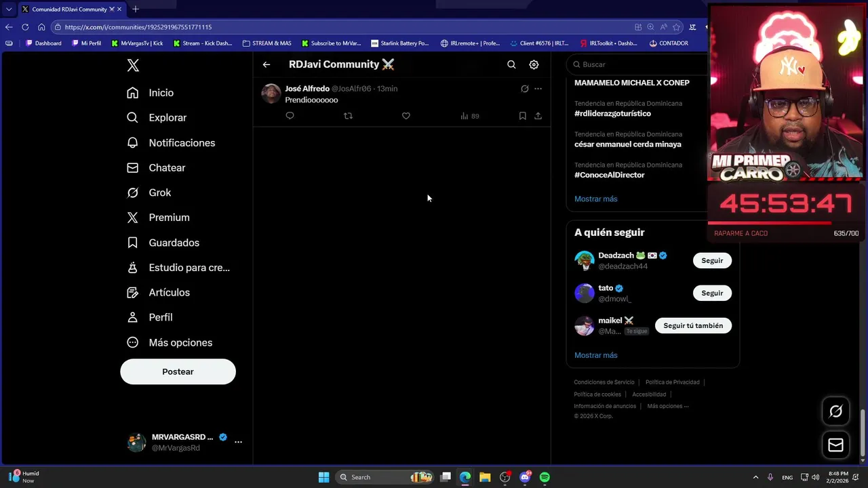Image resolution: width=868 pixels, height=488 pixels.
Task: Click Seguir tú también for maikel
Action: pyautogui.click(x=693, y=325)
